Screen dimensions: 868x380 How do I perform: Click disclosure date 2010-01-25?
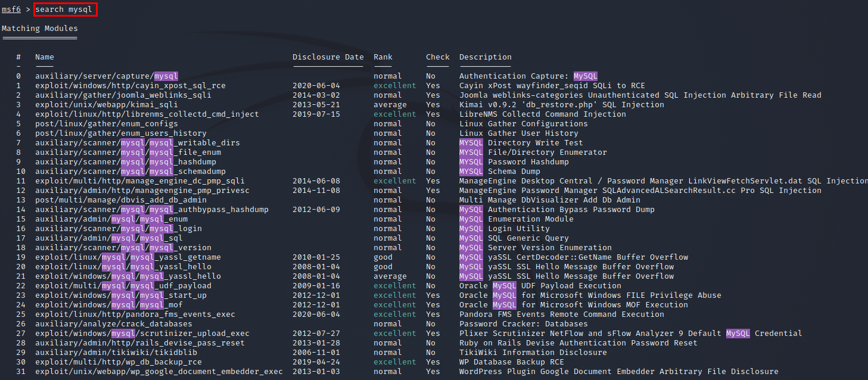(x=316, y=257)
